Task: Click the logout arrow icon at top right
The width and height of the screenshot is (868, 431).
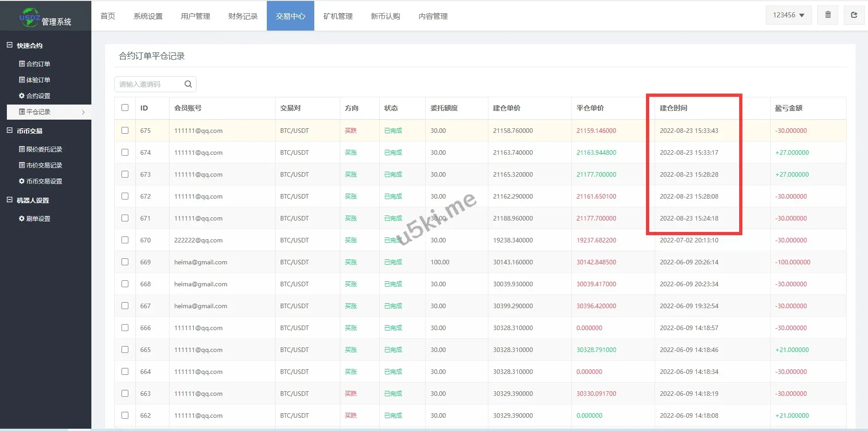Action: point(854,15)
